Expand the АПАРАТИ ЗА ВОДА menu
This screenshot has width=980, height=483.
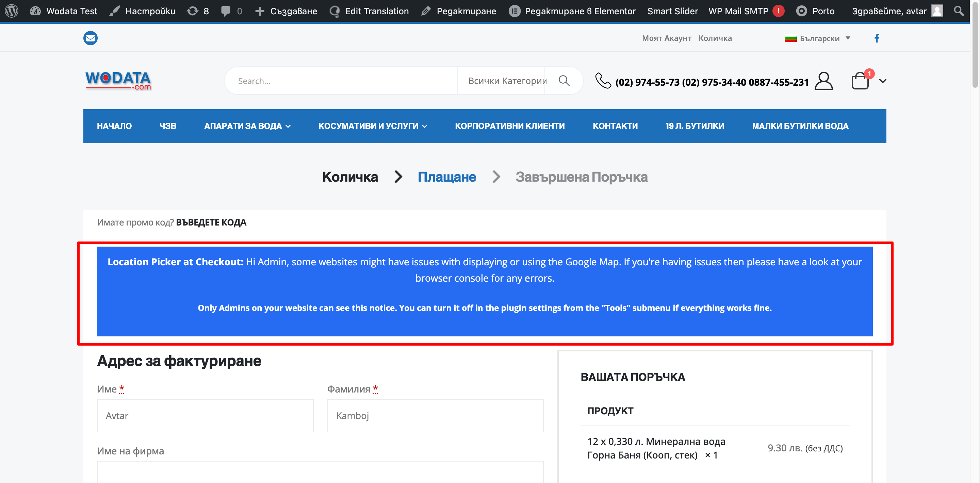pyautogui.click(x=247, y=126)
